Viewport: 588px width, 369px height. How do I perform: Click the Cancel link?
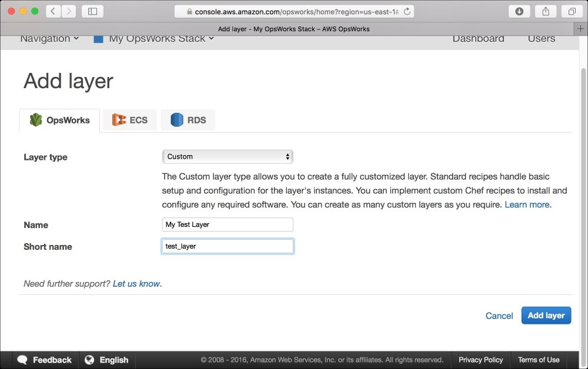(499, 316)
